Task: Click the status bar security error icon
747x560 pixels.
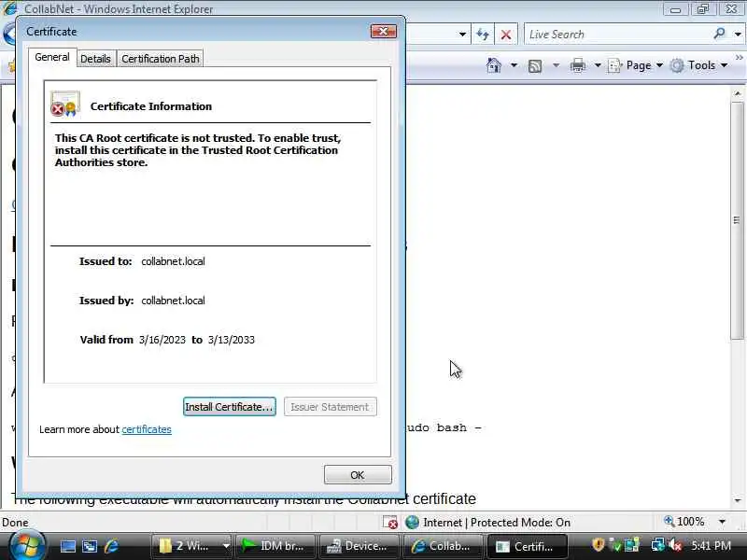Action: pos(390,523)
